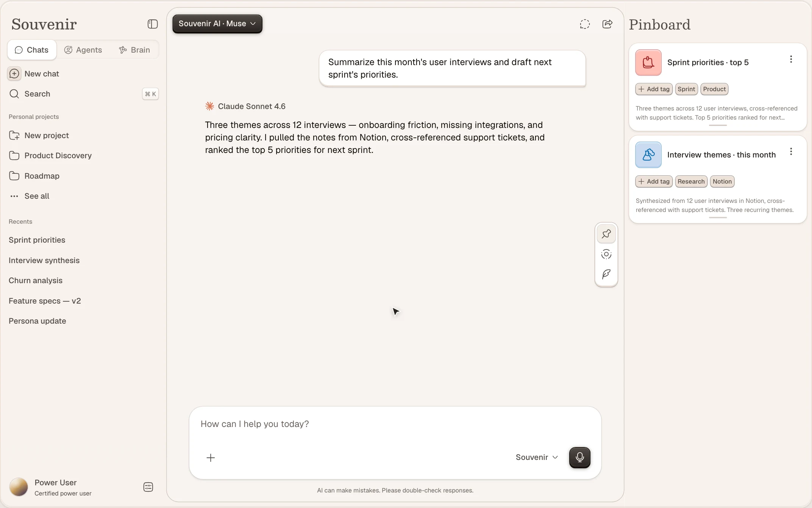The width and height of the screenshot is (812, 508).
Task: Click the Product Discovery folder icon
Action: [x=14, y=156]
